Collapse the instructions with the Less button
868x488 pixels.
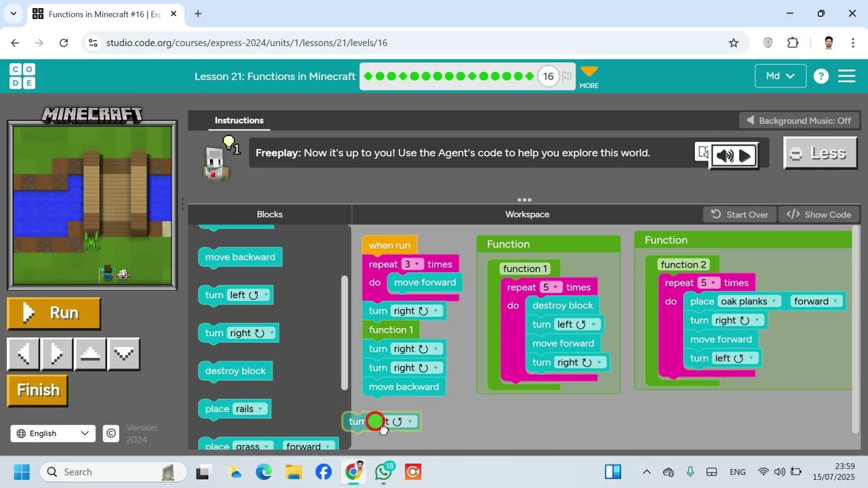[821, 153]
